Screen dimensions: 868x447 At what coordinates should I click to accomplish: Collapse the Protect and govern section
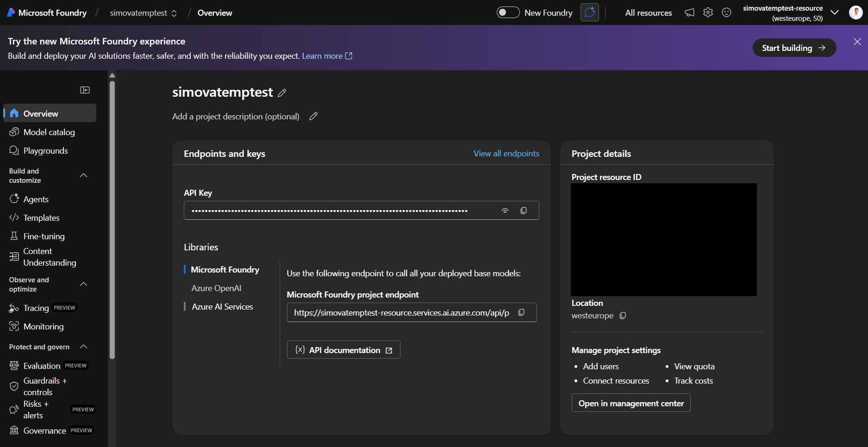point(84,347)
